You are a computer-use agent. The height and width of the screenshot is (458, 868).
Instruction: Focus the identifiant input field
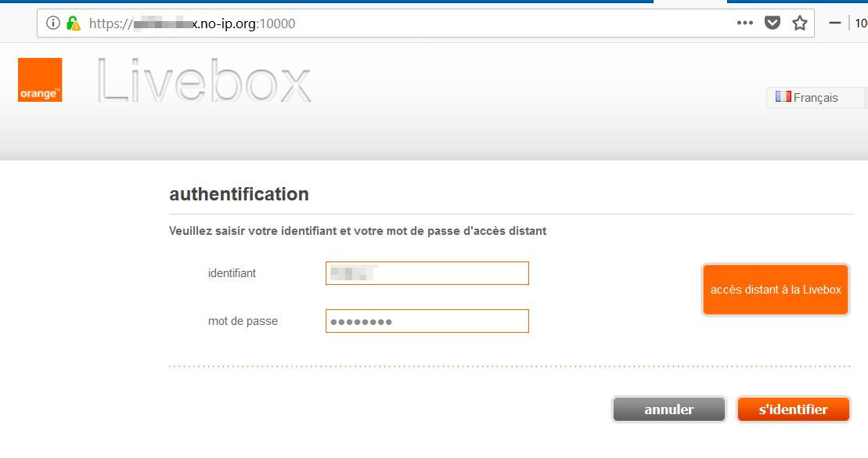pos(427,273)
